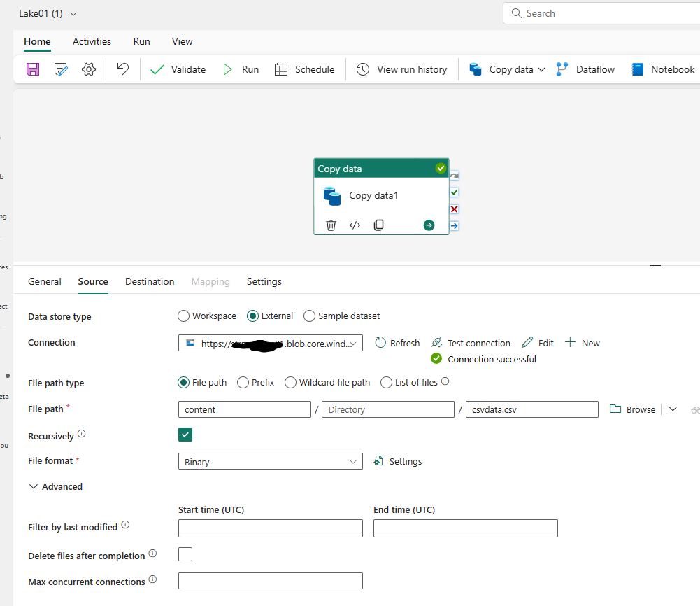
Task: Select the On success green check connector
Action: 454,192
